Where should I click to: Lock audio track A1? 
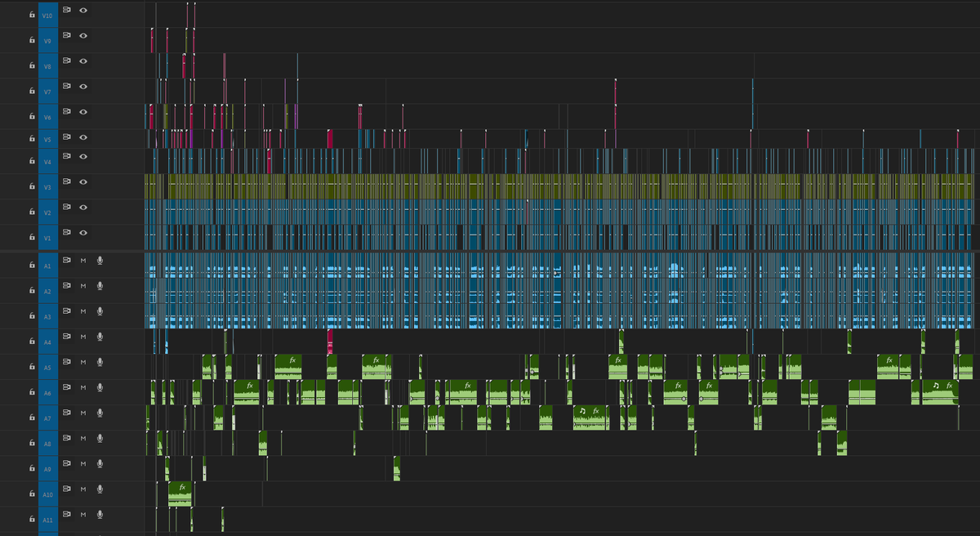tap(31, 266)
